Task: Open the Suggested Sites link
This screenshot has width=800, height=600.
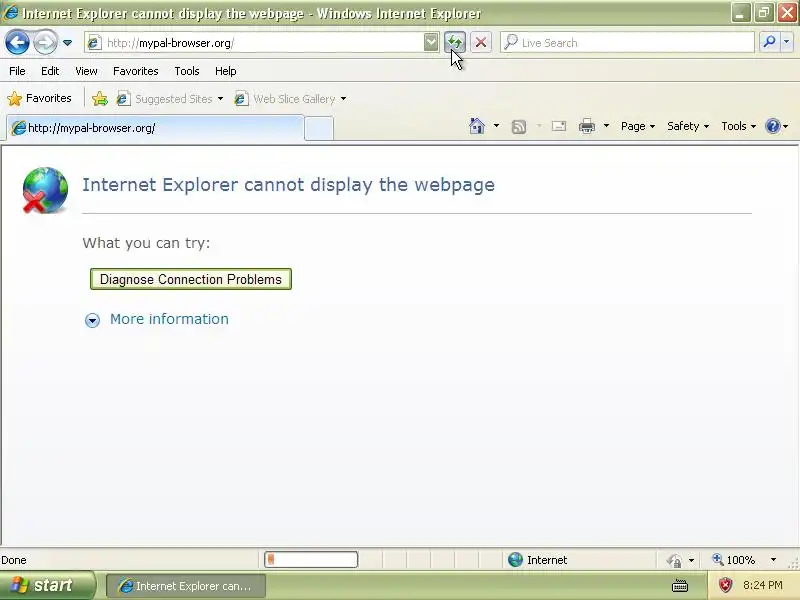Action: (x=170, y=98)
